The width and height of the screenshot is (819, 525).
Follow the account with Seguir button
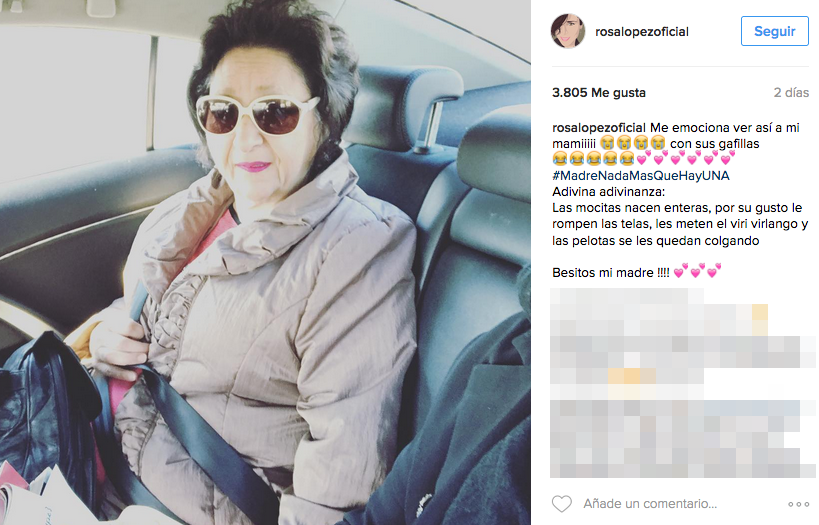(x=775, y=31)
